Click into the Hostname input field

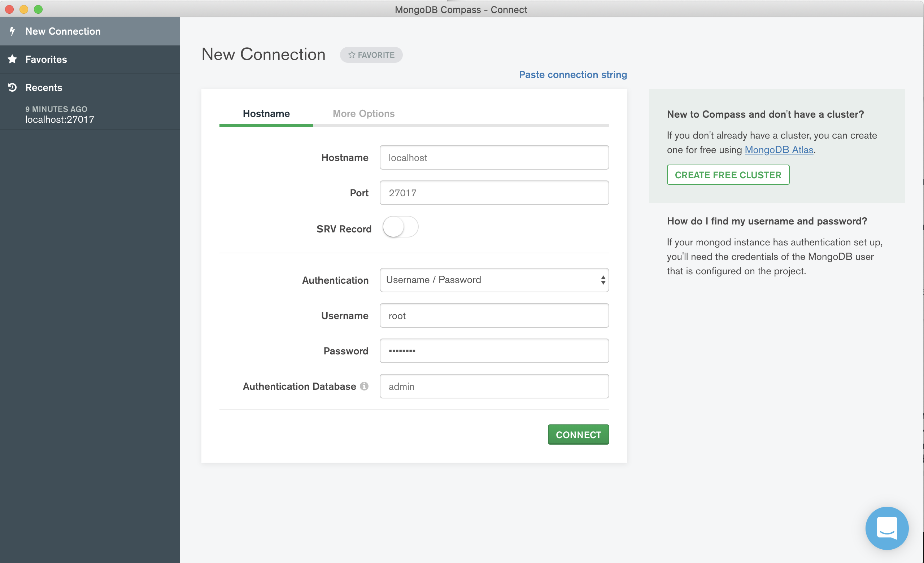[x=494, y=157]
